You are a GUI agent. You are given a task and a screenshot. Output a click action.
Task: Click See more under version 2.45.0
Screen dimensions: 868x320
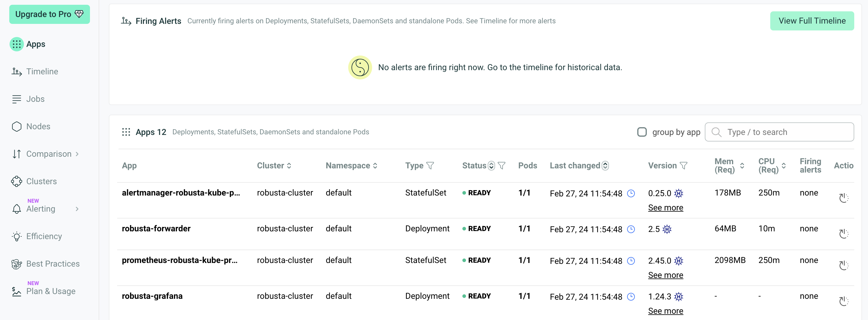(665, 275)
